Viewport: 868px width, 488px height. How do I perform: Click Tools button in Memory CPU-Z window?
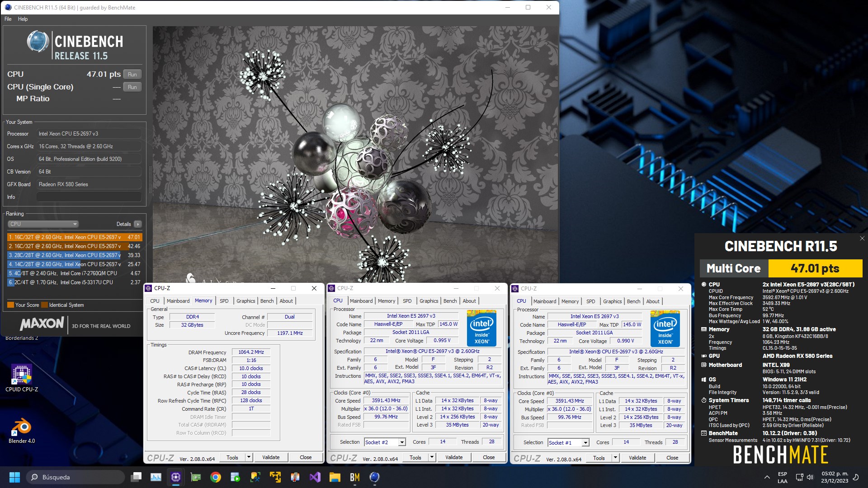tap(232, 457)
